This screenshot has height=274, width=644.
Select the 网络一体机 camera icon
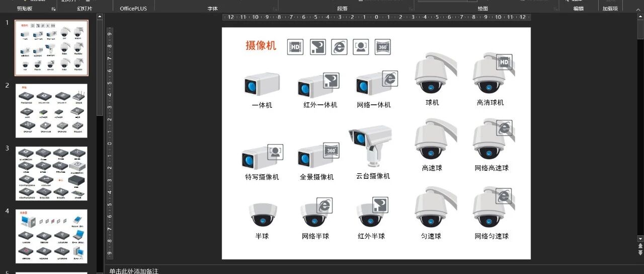click(376, 84)
